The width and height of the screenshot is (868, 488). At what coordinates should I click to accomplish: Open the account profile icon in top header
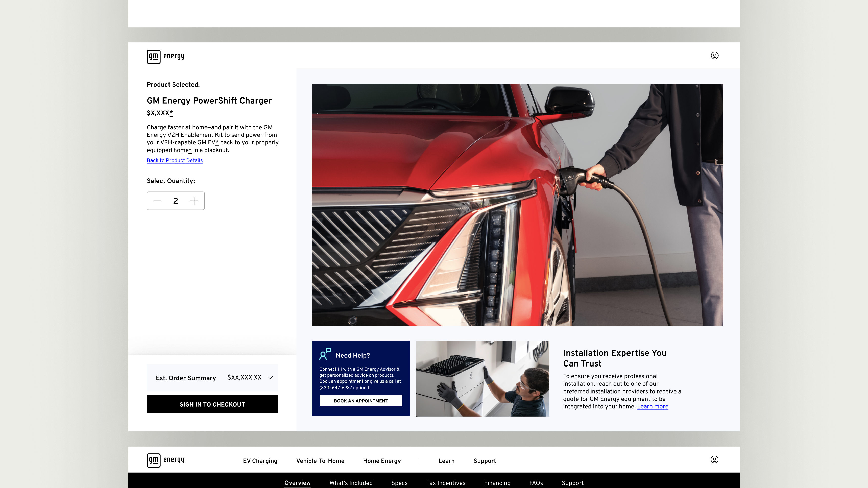[714, 56]
